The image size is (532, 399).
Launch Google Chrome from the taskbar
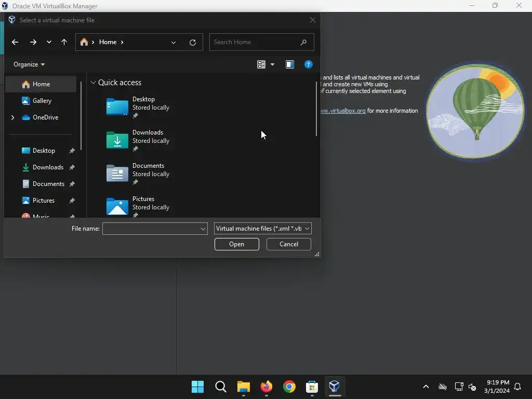tap(289, 387)
